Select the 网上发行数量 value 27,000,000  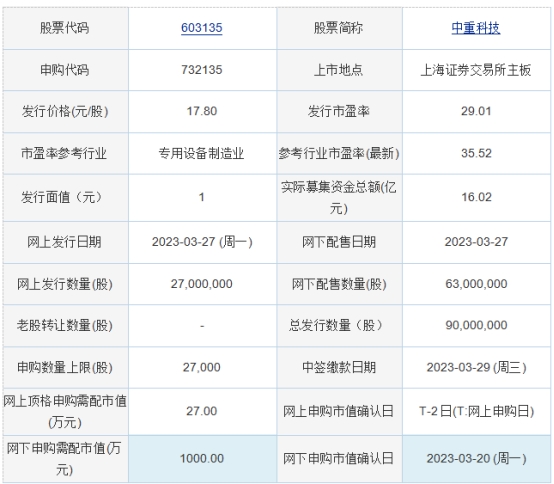pos(202,284)
